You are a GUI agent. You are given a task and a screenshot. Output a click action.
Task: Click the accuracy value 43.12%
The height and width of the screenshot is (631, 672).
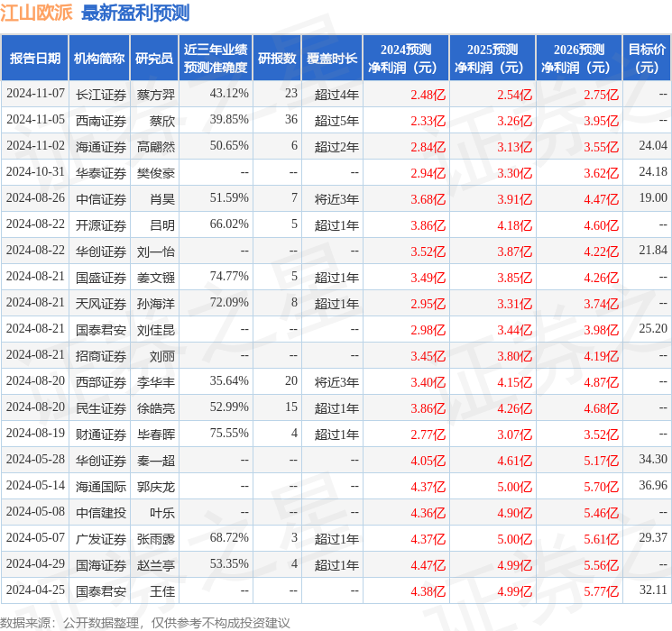229,94
